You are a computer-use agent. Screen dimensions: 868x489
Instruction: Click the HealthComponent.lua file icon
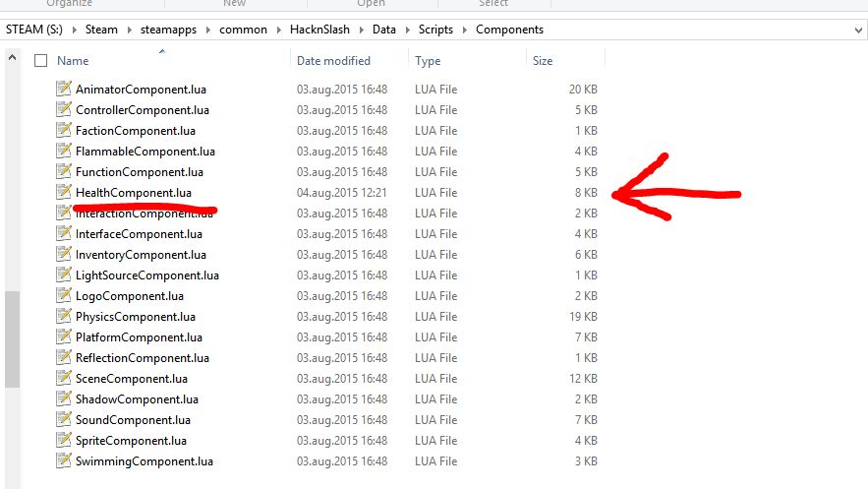coord(64,192)
